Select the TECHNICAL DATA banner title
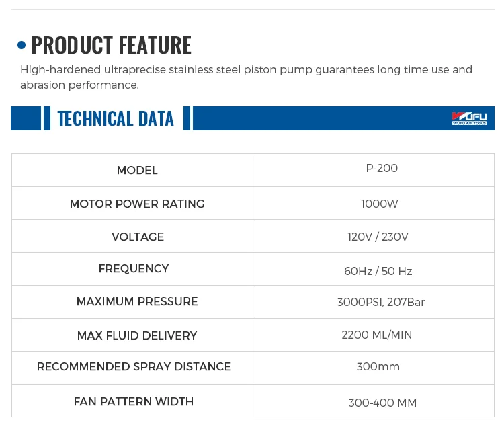The height and width of the screenshot is (439, 504). click(x=116, y=119)
